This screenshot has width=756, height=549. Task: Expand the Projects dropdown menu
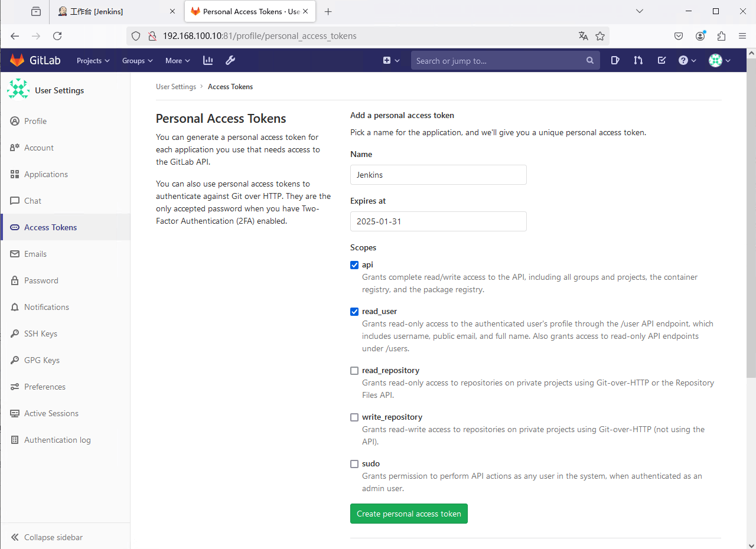coord(93,60)
